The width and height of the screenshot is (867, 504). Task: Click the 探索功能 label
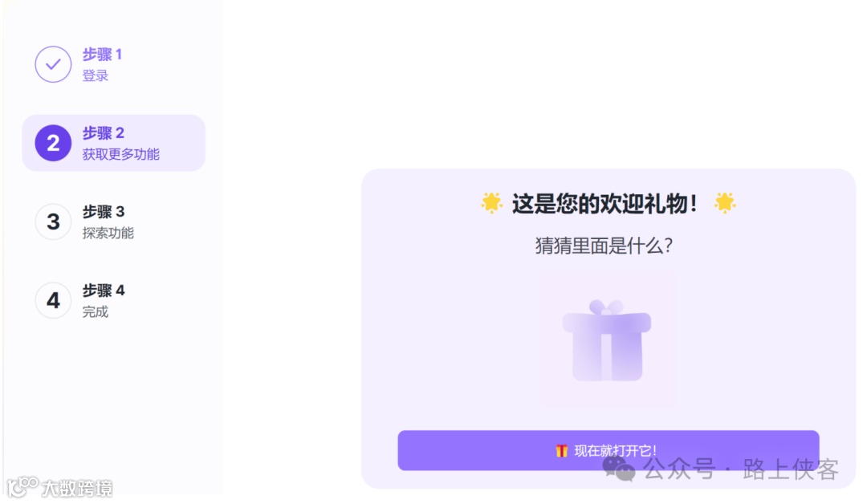tap(108, 234)
